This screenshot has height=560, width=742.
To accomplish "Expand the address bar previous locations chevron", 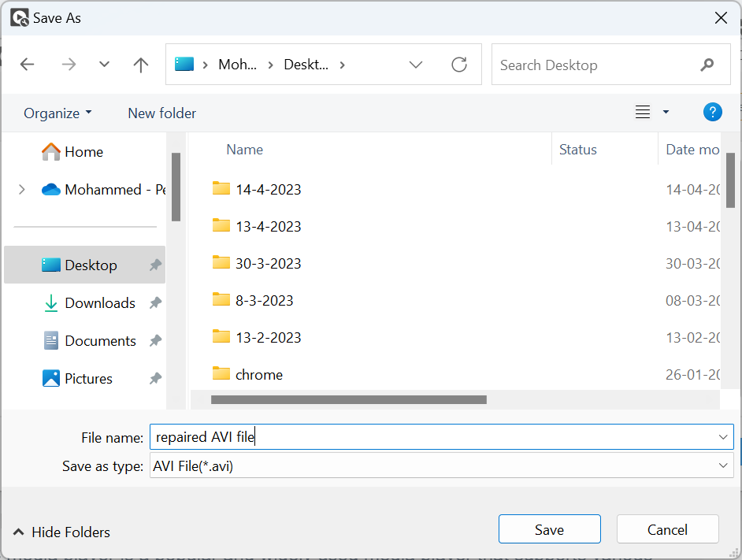I will [416, 65].
